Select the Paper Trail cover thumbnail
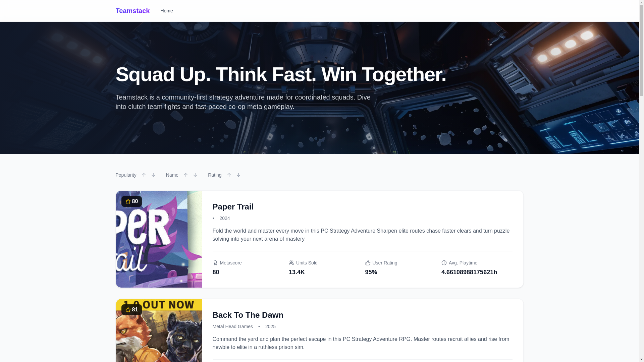Screen dimensions: 644x362 (x=159, y=239)
